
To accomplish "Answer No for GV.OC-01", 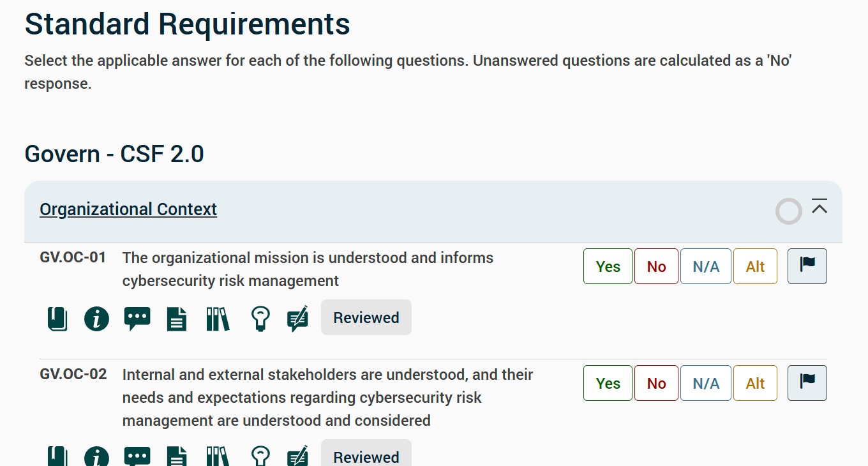I will (x=656, y=266).
